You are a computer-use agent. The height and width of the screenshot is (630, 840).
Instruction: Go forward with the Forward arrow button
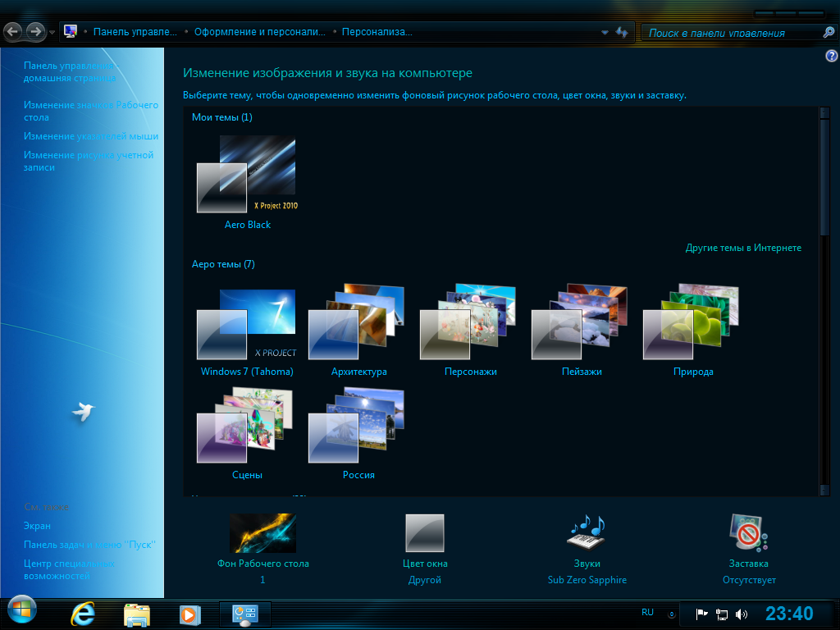pyautogui.click(x=36, y=32)
